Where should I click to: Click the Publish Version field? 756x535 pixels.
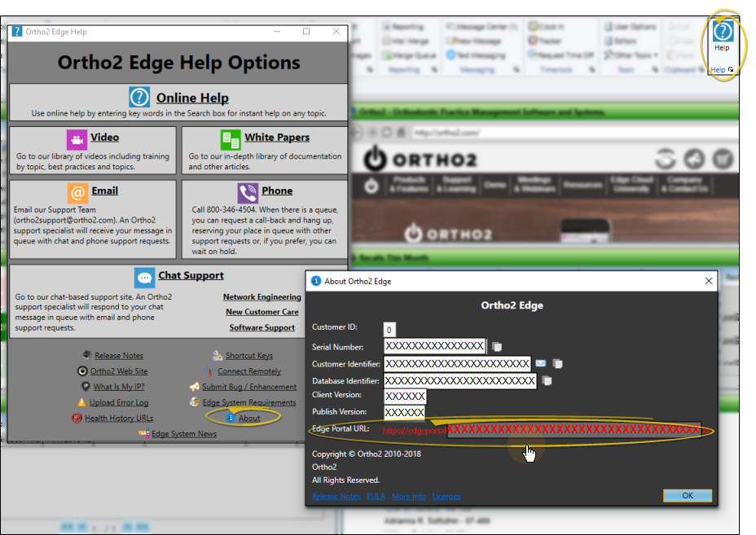[405, 412]
